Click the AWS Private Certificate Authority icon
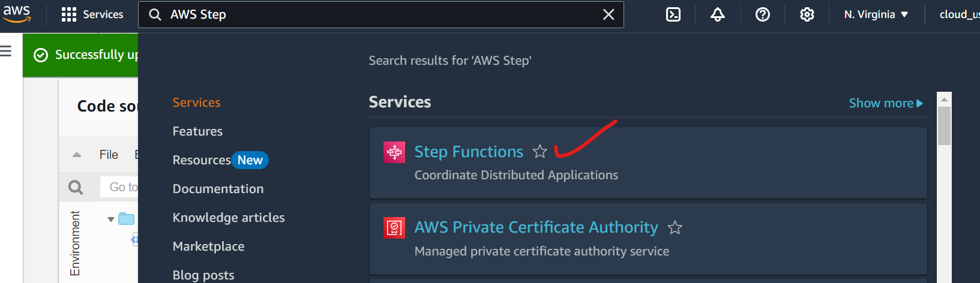The height and width of the screenshot is (283, 980). (x=394, y=228)
